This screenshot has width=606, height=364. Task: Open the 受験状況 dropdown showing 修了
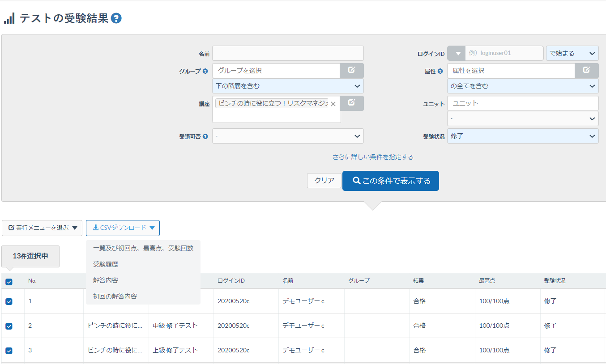click(x=523, y=136)
